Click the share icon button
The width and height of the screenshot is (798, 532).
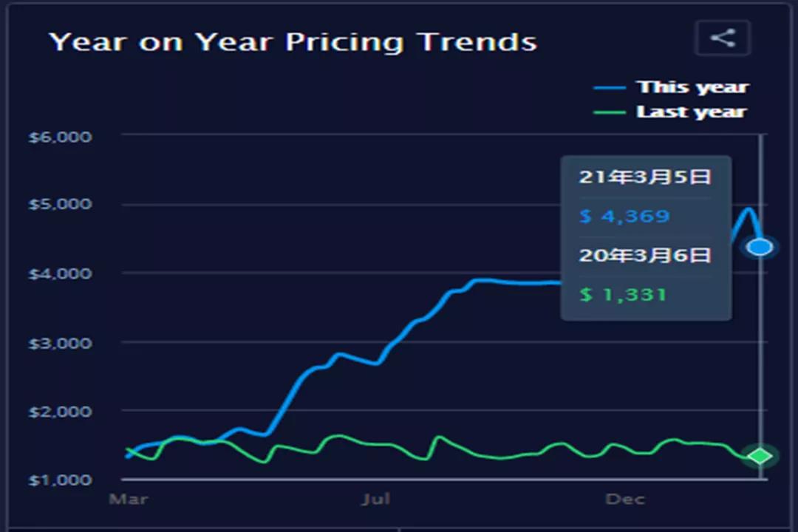(x=723, y=38)
